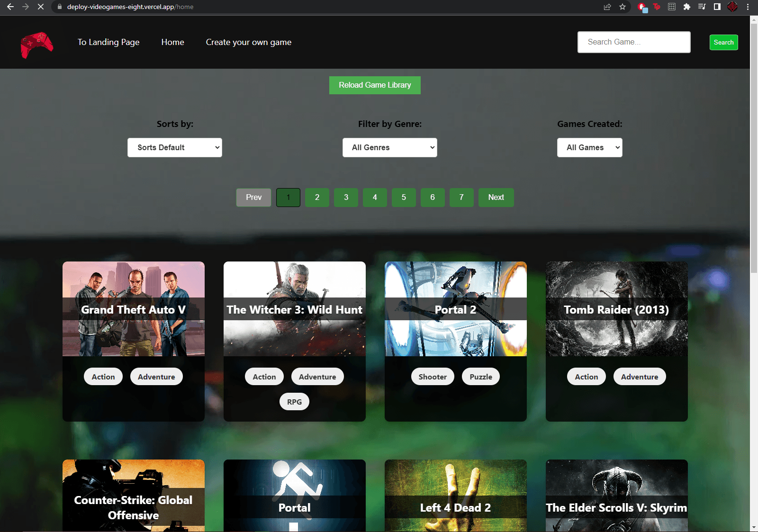Click the scrollbar top arrow
Screen dimensions: 758x532
[754, 20]
